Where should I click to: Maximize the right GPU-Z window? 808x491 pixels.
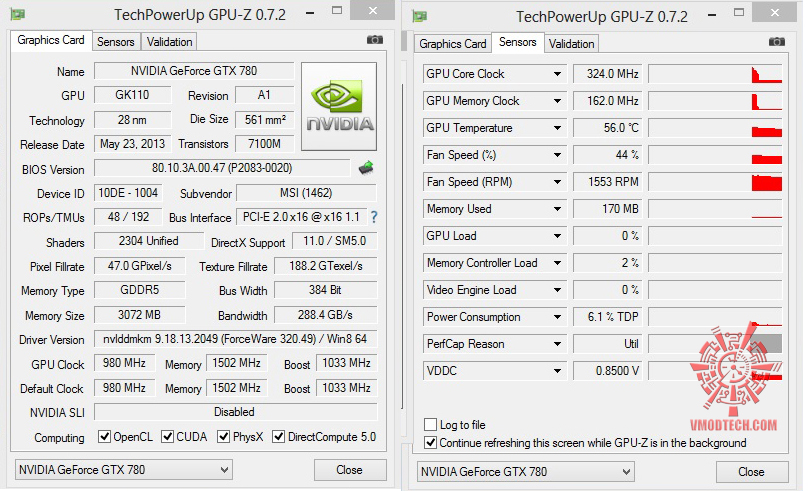pyautogui.click(x=738, y=13)
